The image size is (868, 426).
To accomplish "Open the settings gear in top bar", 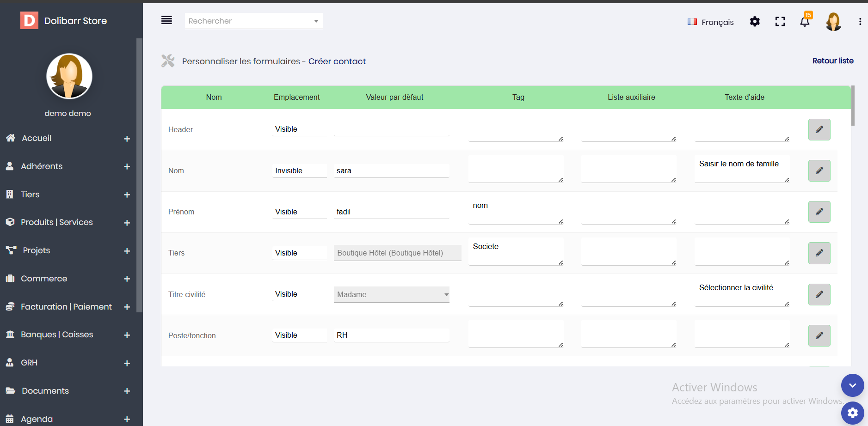I will pos(755,22).
